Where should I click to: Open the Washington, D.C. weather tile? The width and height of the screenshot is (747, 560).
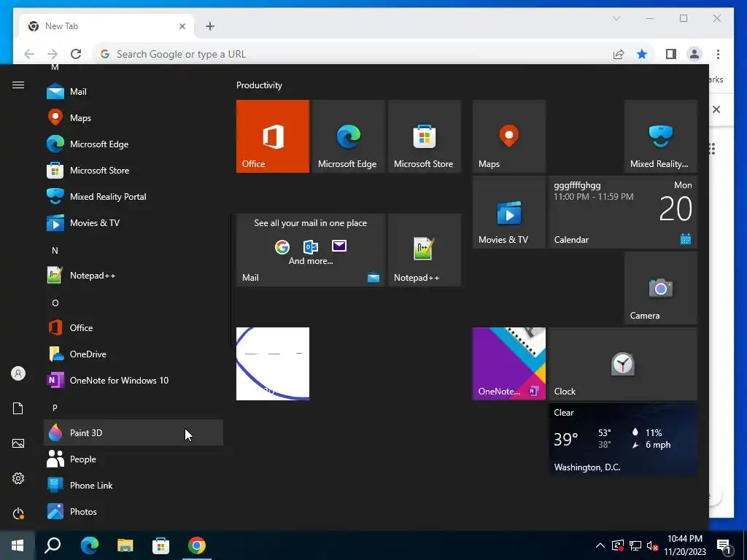click(x=623, y=440)
